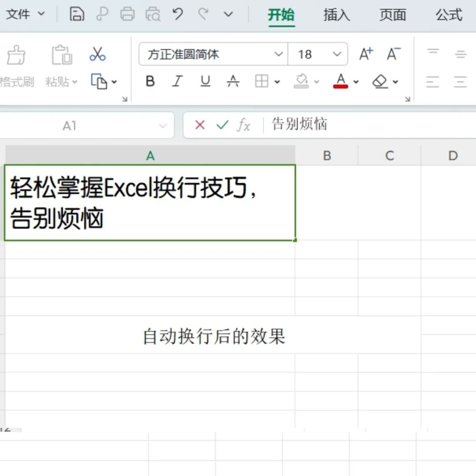Redo the last action
This screenshot has width=476, height=476.
point(203,14)
